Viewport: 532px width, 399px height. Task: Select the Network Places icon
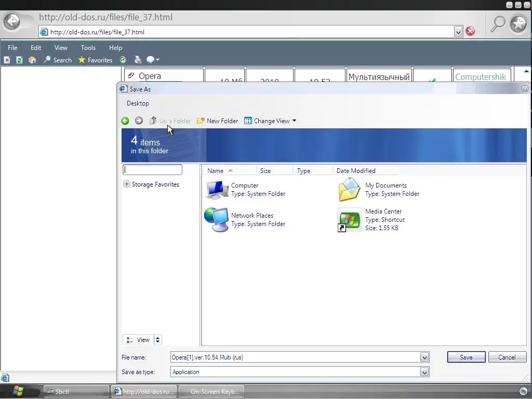217,220
